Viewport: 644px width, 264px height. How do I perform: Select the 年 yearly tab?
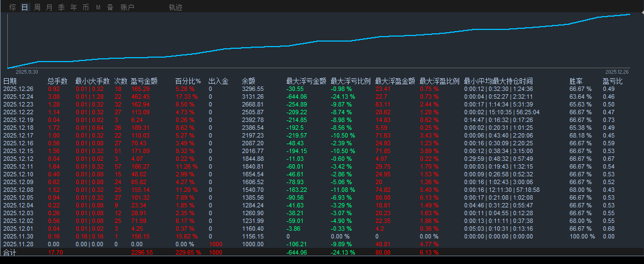pyautogui.click(x=73, y=7)
